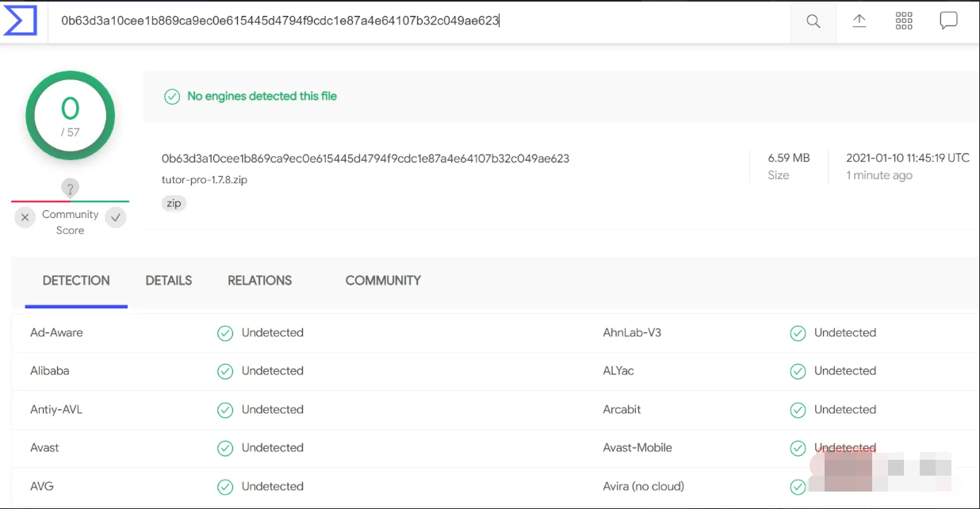Switch to the RELATIONS tab
This screenshot has height=509, width=980.
(x=259, y=281)
